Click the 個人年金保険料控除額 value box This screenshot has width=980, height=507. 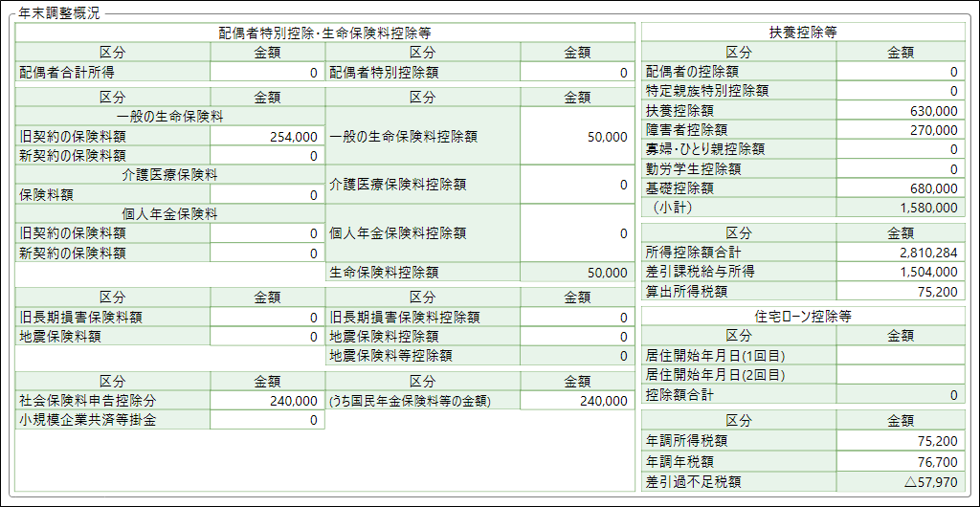coord(577,233)
